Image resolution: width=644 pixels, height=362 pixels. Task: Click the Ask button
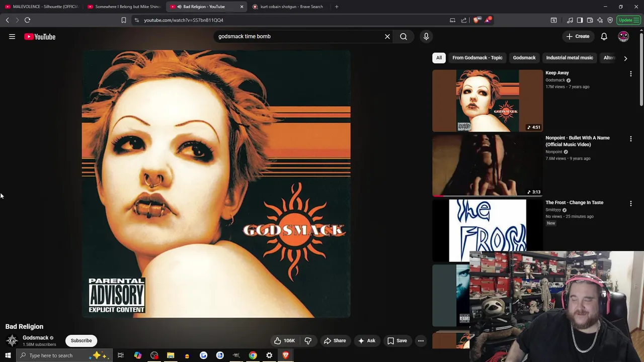click(x=366, y=340)
